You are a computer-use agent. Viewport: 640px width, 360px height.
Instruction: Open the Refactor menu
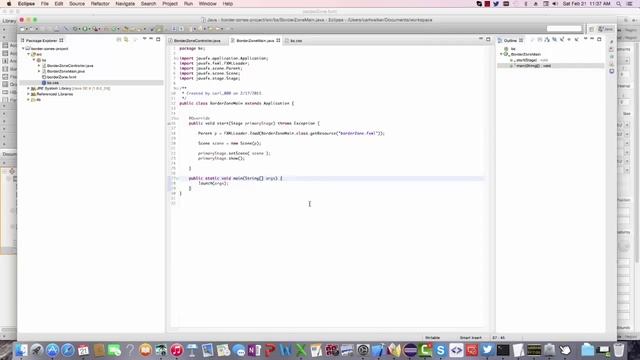[x=100, y=4]
